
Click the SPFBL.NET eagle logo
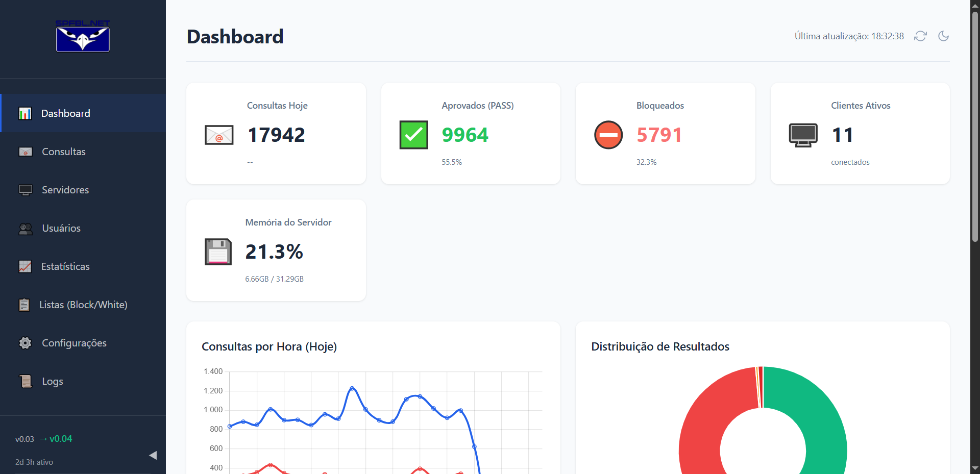point(83,36)
